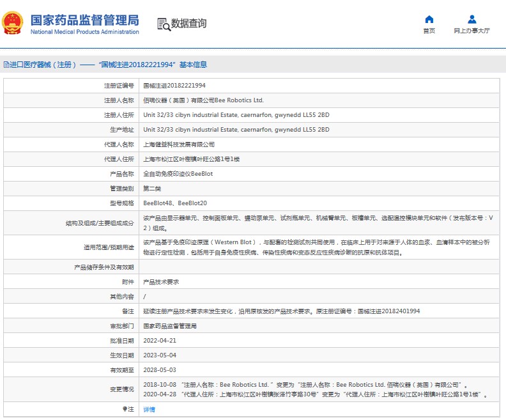506x420 pixels.
Task: Click the 国家药品监督管理局 site title
Action: coord(84,19)
